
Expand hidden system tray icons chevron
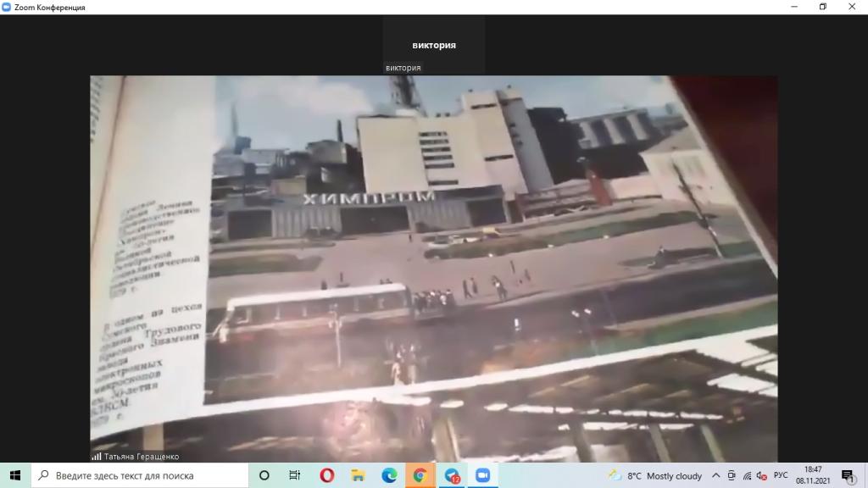pos(716,475)
